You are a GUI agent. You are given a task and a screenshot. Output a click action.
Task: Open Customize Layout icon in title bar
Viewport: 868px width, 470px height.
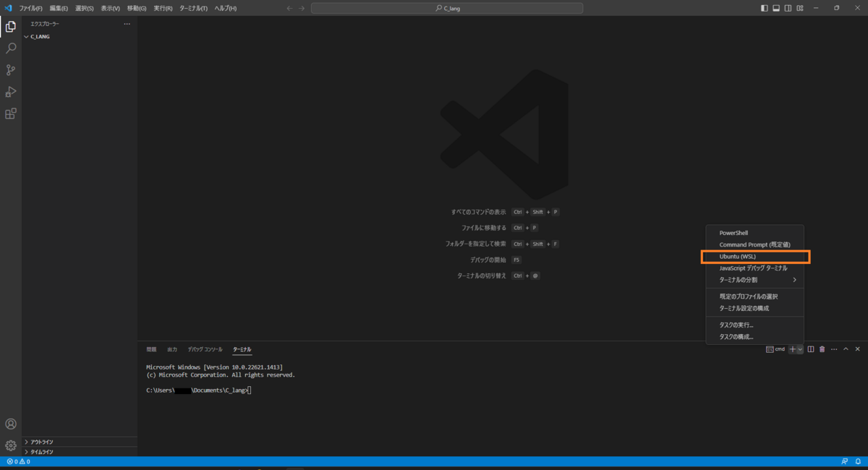point(799,8)
